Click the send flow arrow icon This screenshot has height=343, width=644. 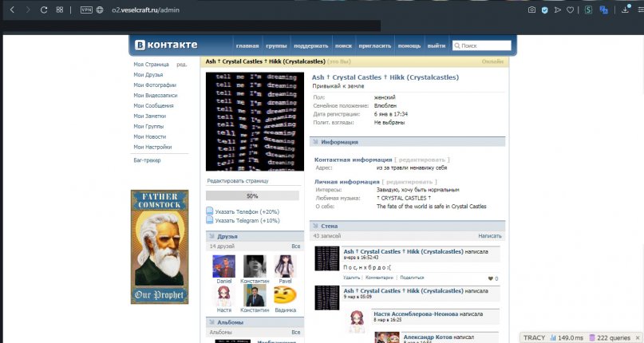coord(557,10)
